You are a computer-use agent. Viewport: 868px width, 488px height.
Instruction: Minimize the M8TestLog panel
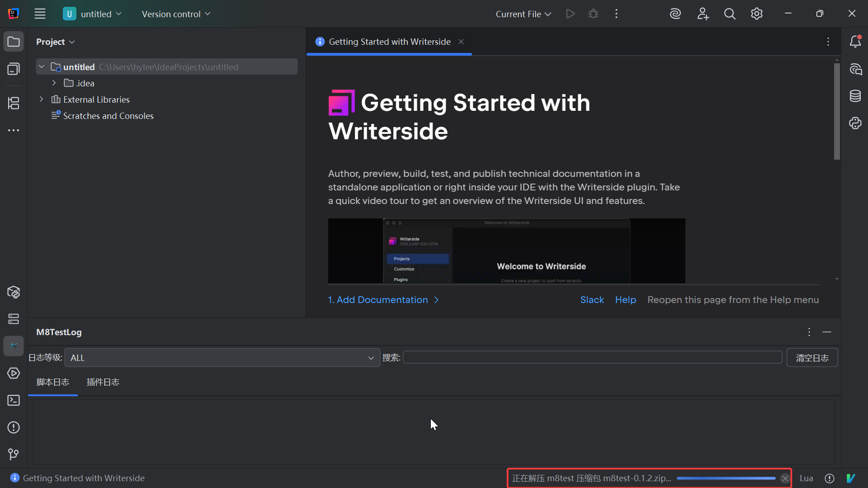(x=827, y=332)
